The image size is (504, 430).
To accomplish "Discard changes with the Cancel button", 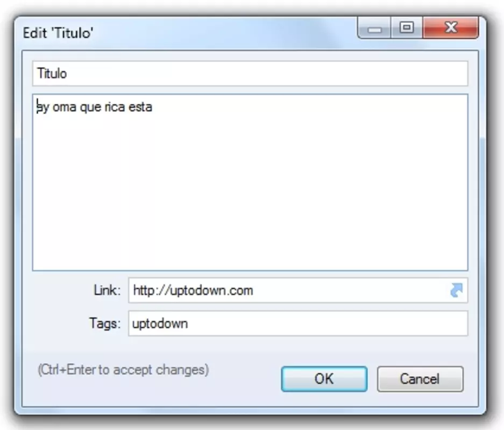I will point(420,379).
